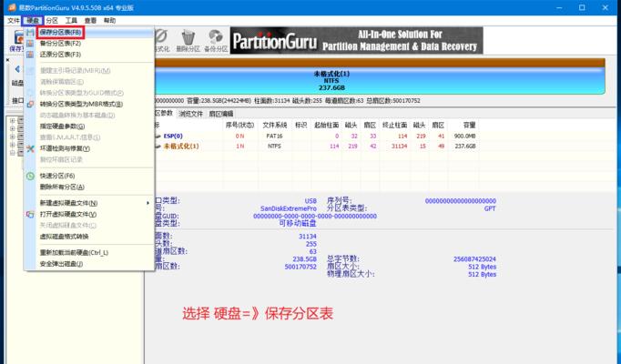This screenshot has height=364, width=621.
Task: Click the 终止柱面 column header
Action: [394, 126]
